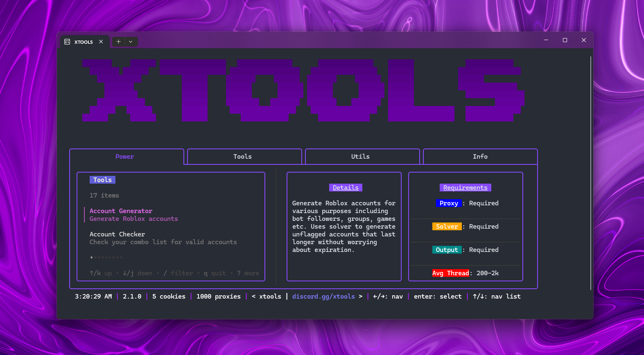Screen dimensions: 644x355
Task: Click 'Required' next to Output
Action: pyautogui.click(x=484, y=250)
